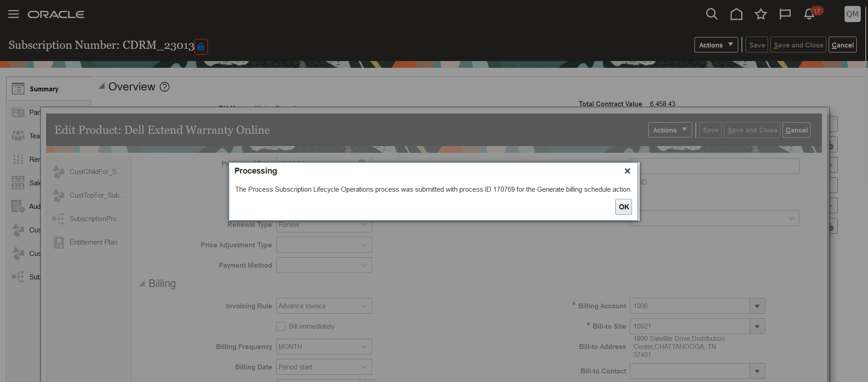Image resolution: width=868 pixels, height=382 pixels.
Task: Expand the Bill-to Contact dropdown arrow
Action: (757, 371)
